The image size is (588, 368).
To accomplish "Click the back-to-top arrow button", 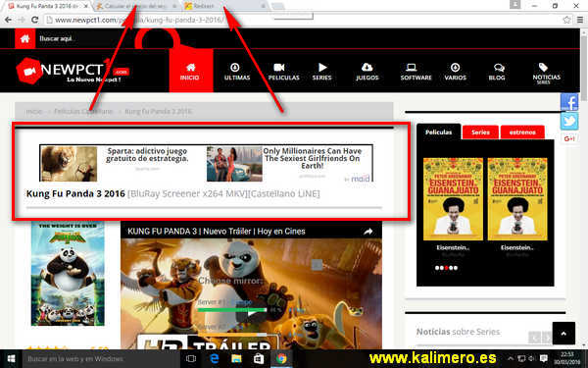I will pos(563,333).
